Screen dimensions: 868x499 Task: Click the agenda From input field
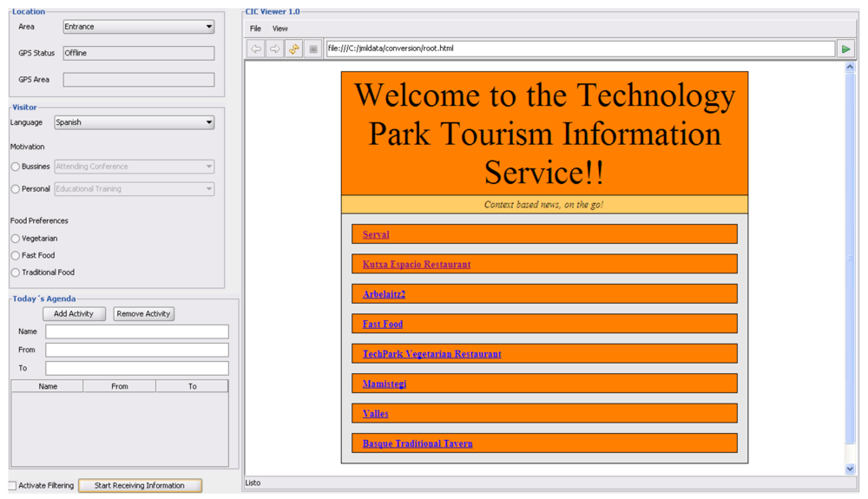137,350
